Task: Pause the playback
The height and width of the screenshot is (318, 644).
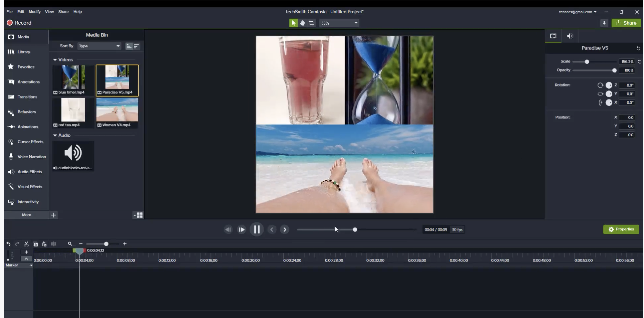Action: 257,230
